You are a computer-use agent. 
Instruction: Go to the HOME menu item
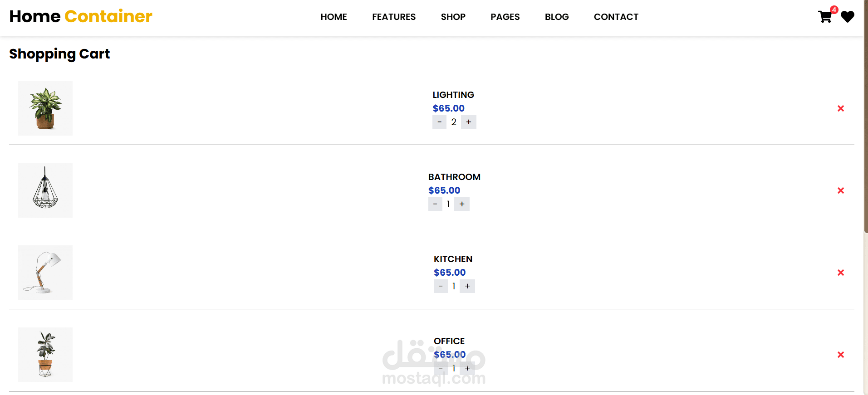[333, 17]
